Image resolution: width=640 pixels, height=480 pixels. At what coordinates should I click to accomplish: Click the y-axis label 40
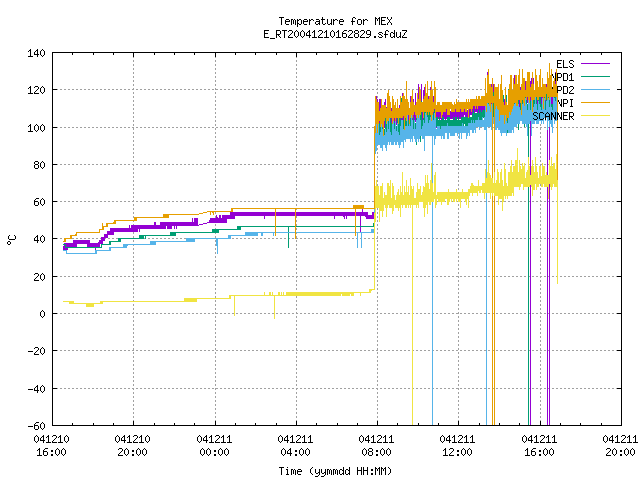[39, 239]
